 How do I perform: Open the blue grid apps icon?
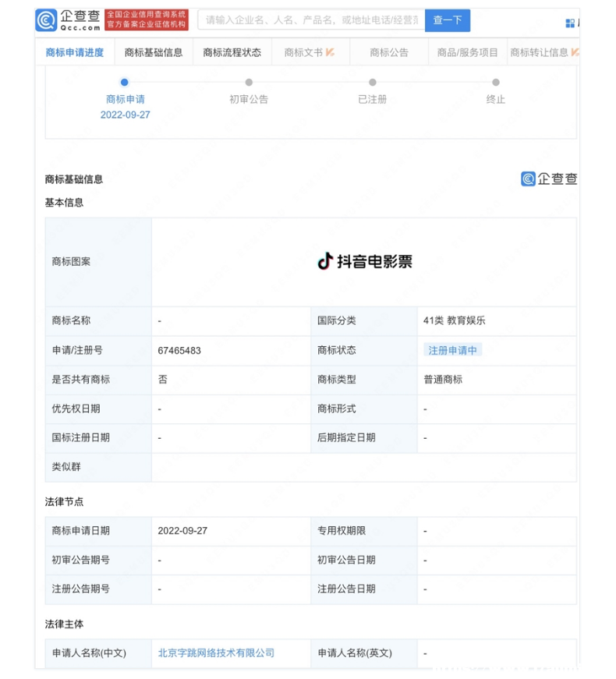click(x=570, y=23)
